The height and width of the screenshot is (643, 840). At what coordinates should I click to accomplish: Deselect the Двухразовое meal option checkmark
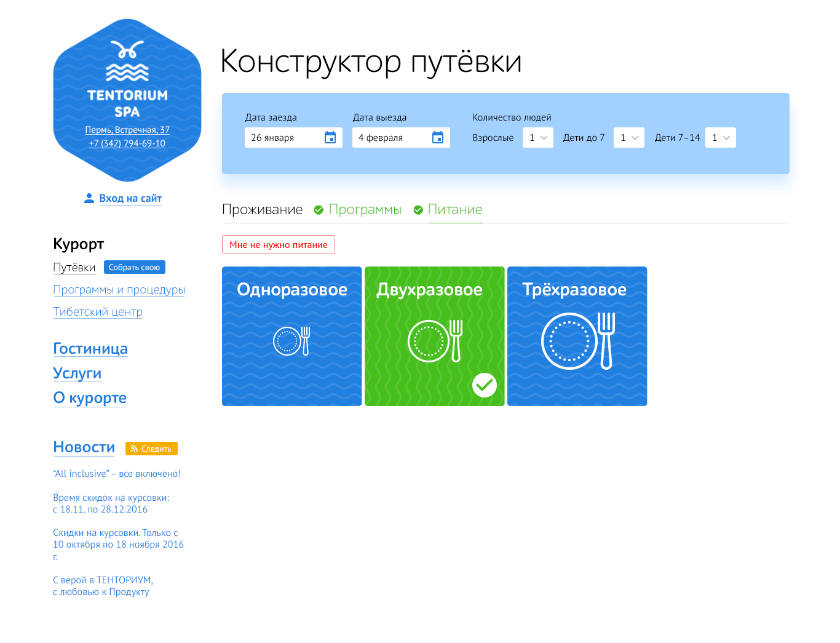[485, 385]
